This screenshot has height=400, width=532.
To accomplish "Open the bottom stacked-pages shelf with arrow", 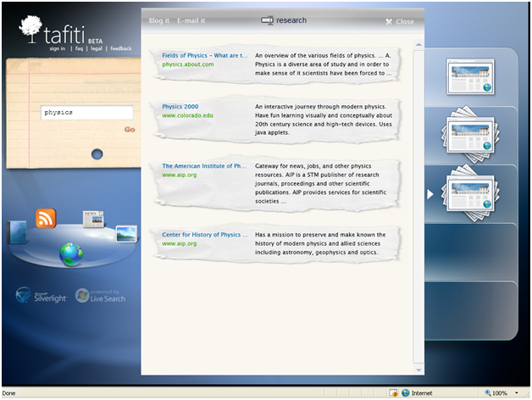I will pos(470,193).
